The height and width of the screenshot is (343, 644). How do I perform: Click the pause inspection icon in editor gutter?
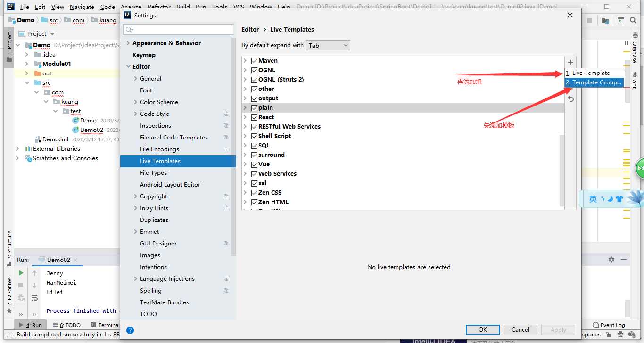(x=627, y=43)
